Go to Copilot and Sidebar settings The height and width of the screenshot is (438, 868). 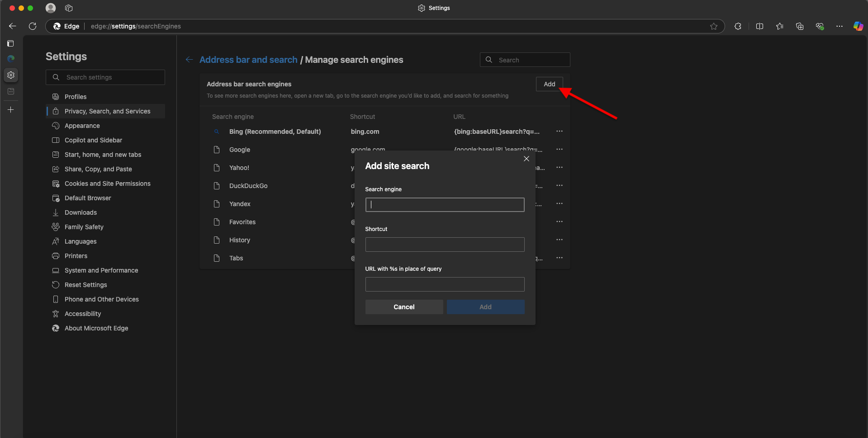pos(105,140)
